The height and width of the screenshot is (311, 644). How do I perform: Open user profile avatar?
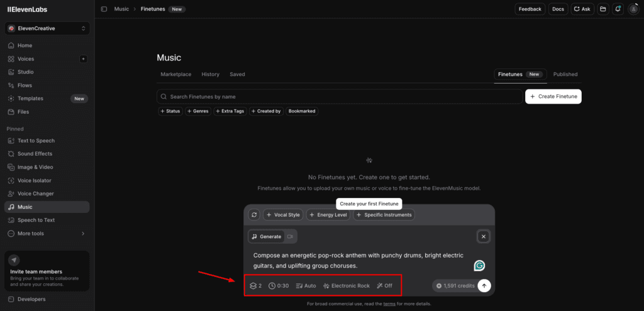click(633, 9)
